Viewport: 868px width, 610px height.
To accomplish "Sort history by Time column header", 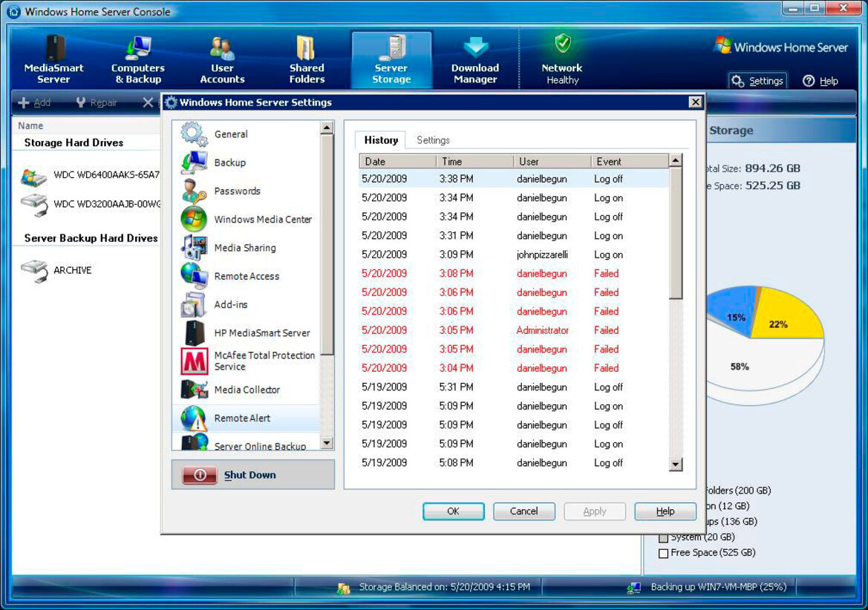I will coord(475,162).
